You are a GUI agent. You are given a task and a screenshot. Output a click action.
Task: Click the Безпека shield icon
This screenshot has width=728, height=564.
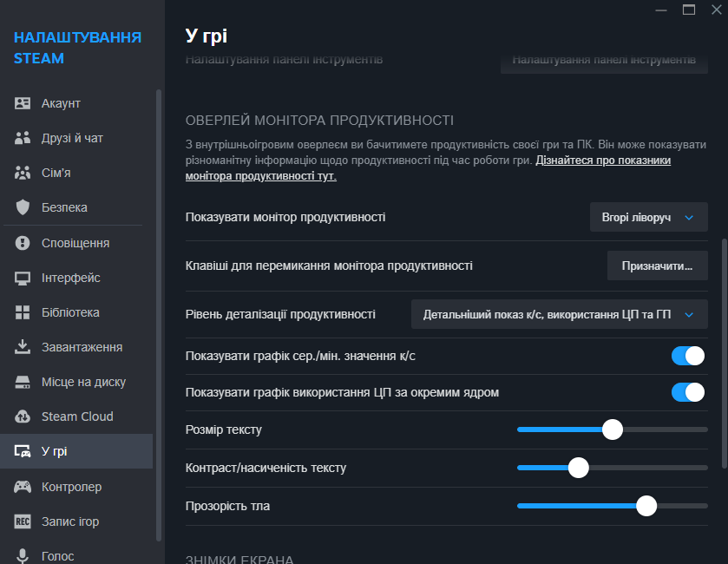(23, 207)
